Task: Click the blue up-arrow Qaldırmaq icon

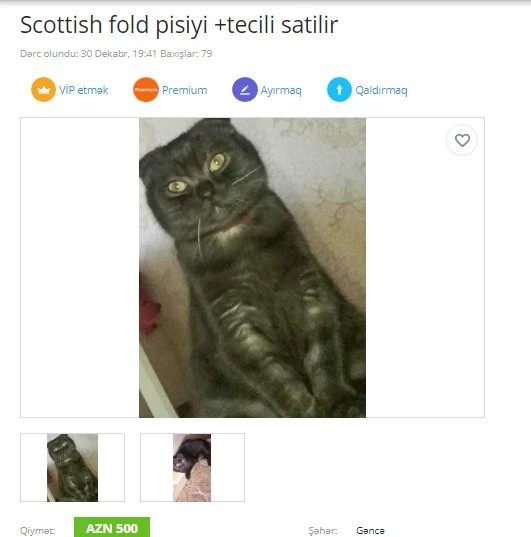Action: [x=339, y=90]
